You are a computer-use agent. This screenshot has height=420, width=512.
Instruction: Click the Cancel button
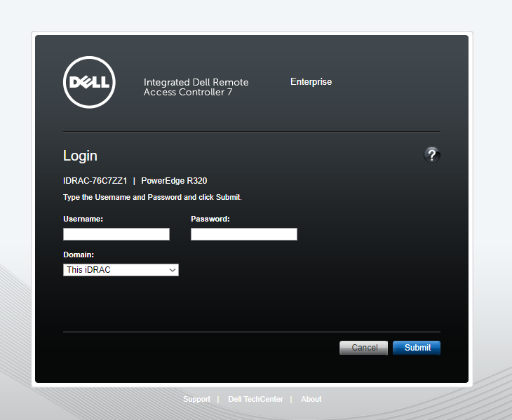click(x=364, y=348)
